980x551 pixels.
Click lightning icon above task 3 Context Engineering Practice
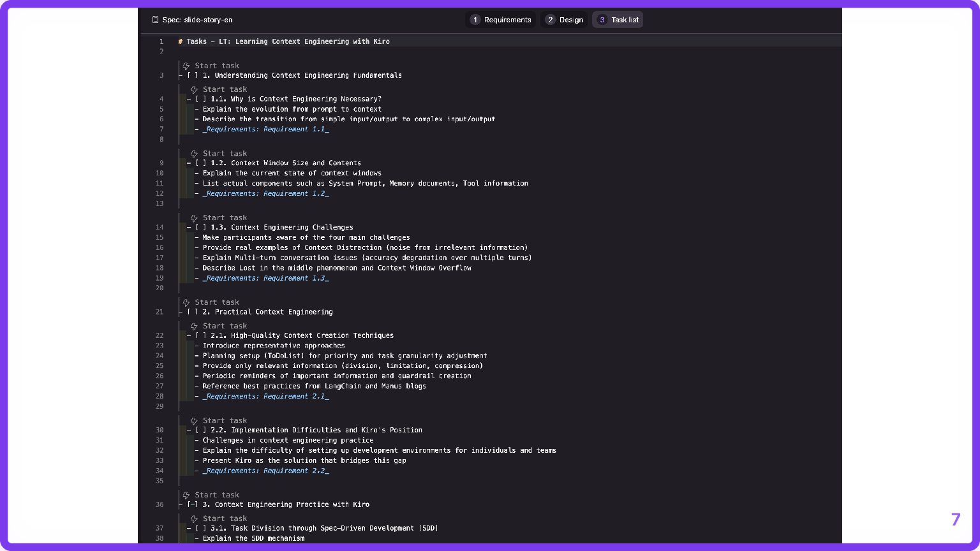point(186,496)
